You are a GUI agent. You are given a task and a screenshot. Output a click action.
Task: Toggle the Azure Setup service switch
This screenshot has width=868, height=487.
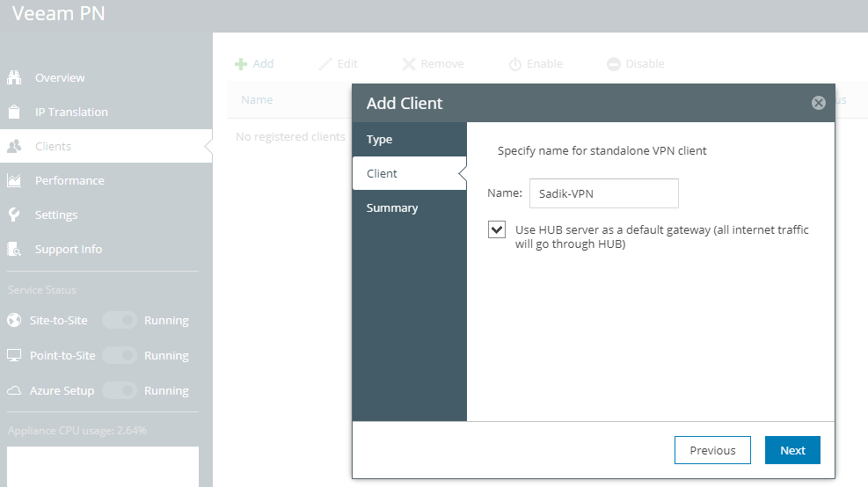coord(120,390)
